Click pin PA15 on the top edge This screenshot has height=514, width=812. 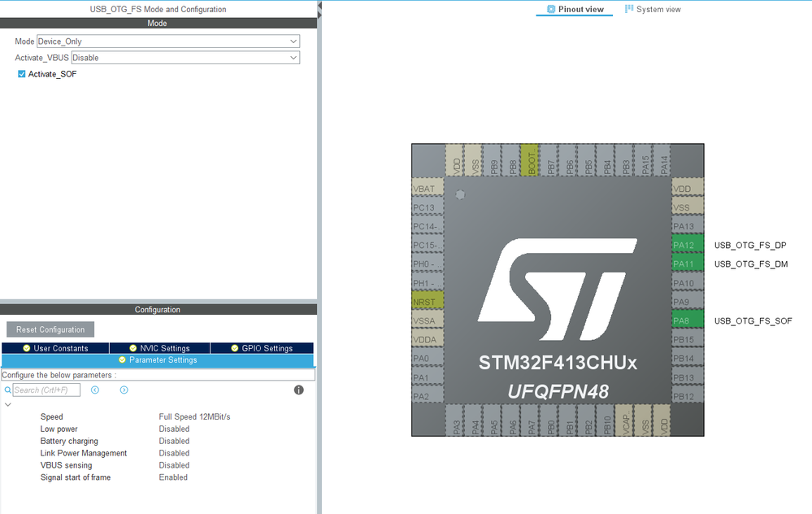[x=644, y=160]
